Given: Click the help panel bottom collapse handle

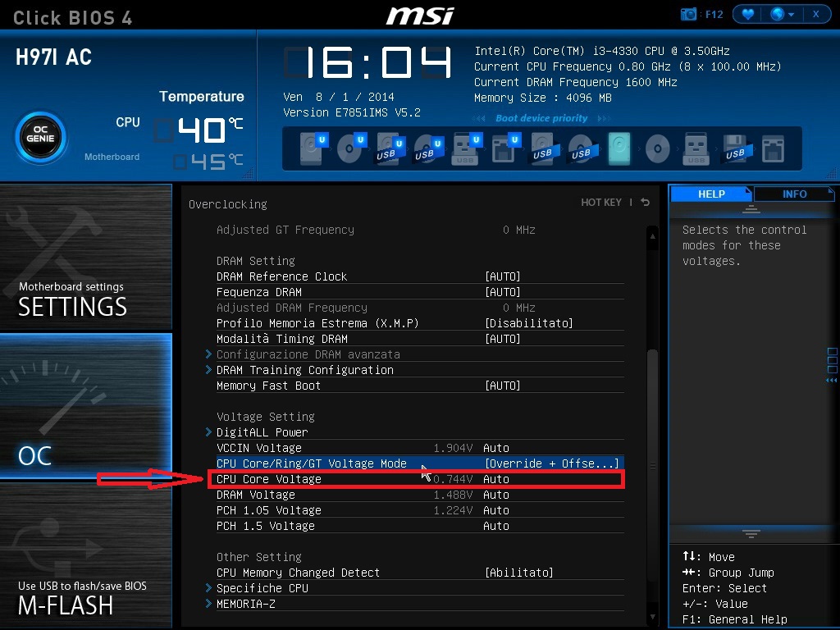Looking at the screenshot, I should click(751, 533).
